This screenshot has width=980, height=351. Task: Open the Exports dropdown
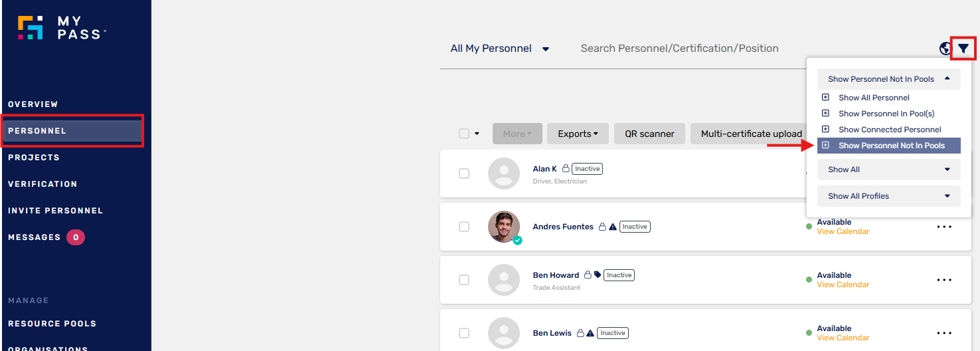click(578, 134)
